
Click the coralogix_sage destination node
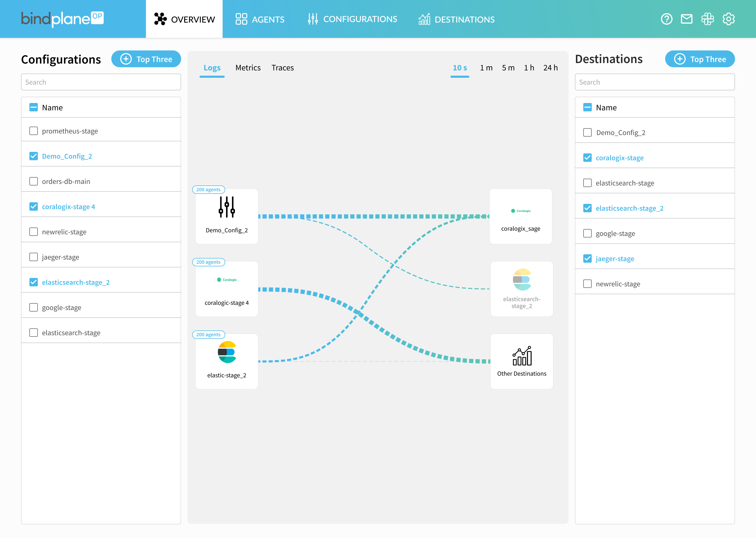click(521, 217)
